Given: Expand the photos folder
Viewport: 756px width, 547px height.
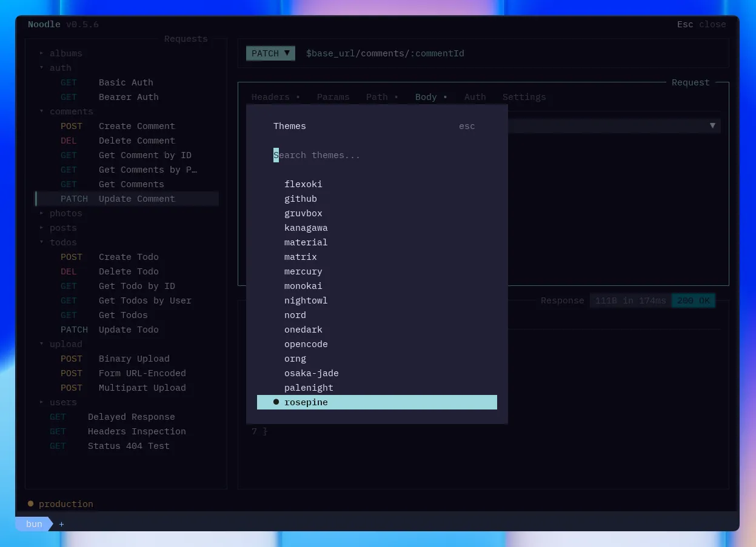Looking at the screenshot, I should 61,213.
